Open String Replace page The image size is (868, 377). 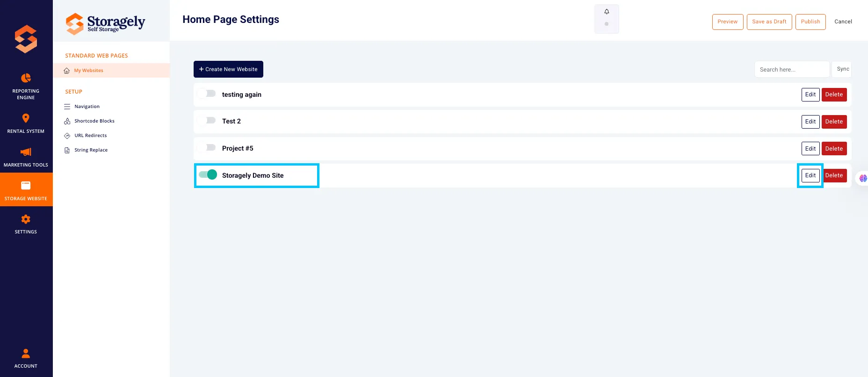(91, 150)
